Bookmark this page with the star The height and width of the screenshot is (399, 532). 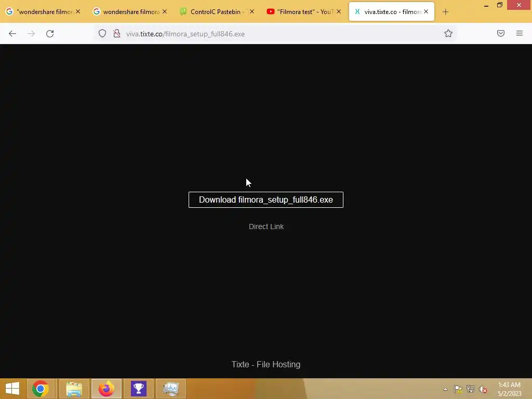click(x=448, y=33)
